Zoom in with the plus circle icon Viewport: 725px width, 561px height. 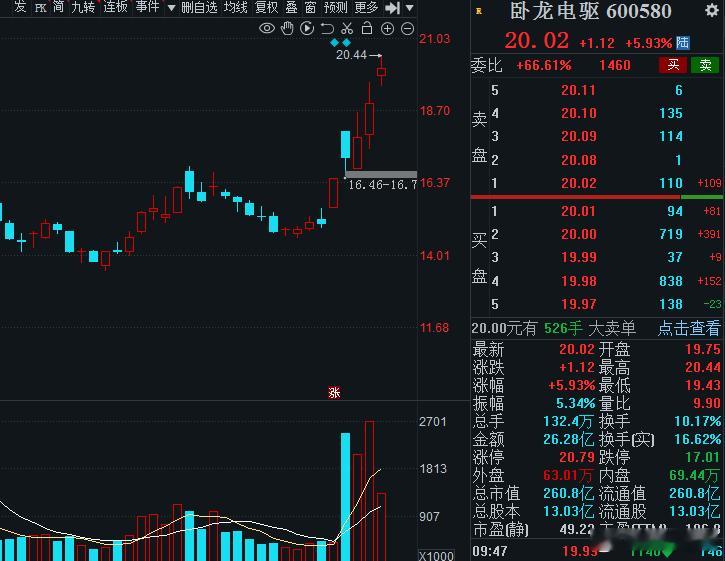click(387, 29)
